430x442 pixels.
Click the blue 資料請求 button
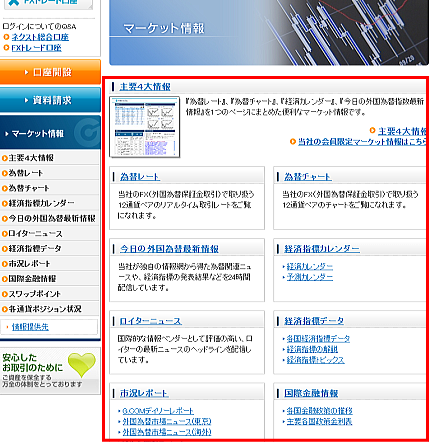[x=50, y=100]
